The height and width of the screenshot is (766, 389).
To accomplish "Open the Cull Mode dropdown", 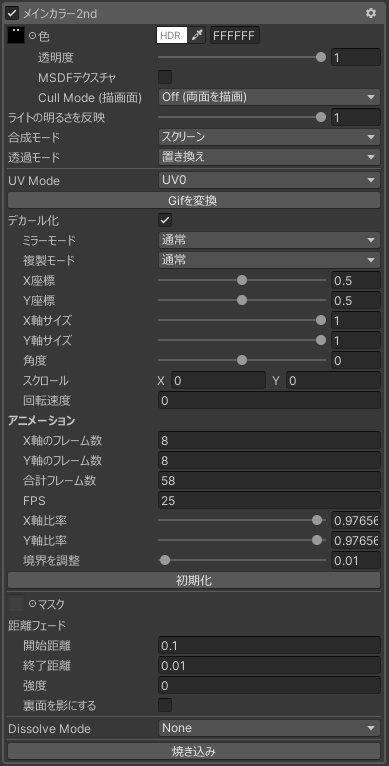I will pos(269,97).
